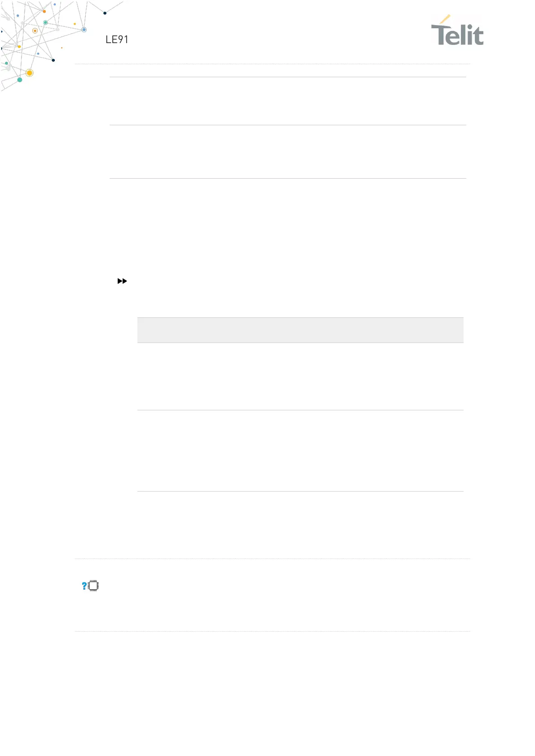Screen dimensions: 535x756
Task: Select the blue ringed dot in the graphic
Action: 84,30
